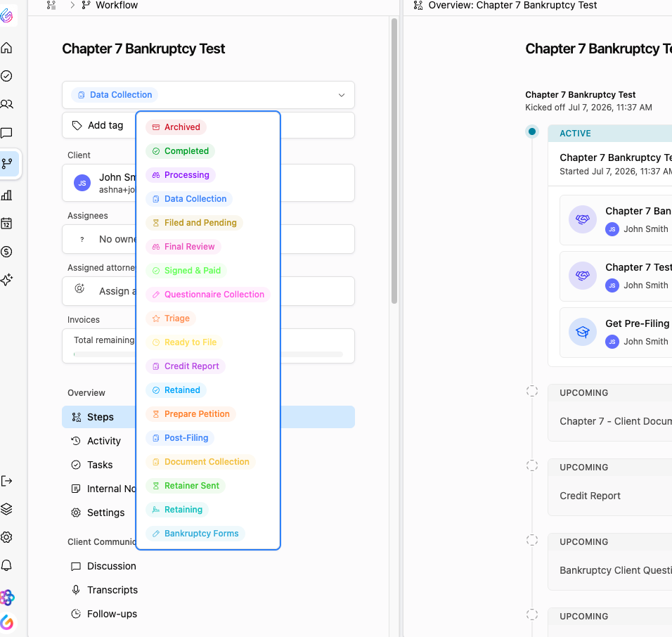Image resolution: width=672 pixels, height=637 pixels.
Task: Open the calendar icon in the sidebar
Action: (6, 224)
